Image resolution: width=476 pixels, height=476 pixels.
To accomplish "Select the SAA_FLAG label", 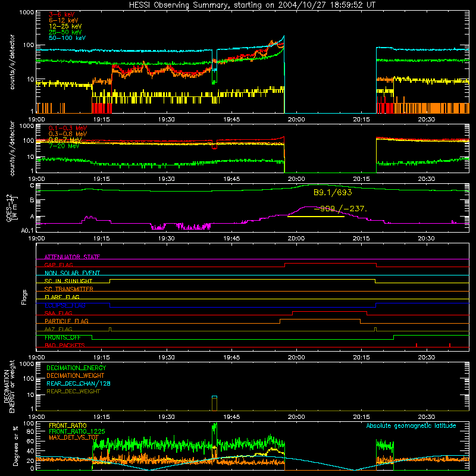I will (x=58, y=313).
